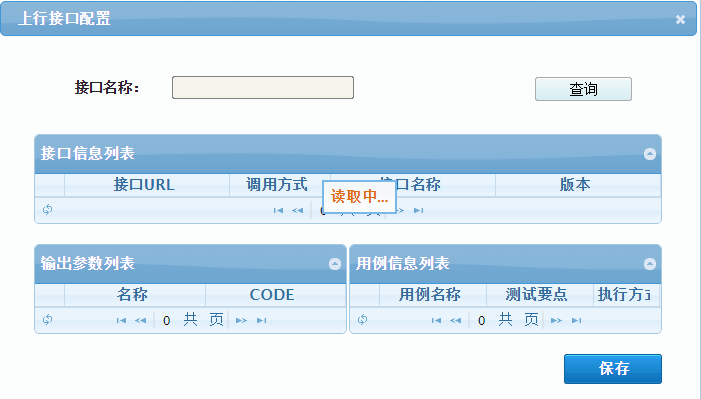701x399 pixels.
Task: Go to previous page in 接口信息列表
Action: tap(297, 210)
